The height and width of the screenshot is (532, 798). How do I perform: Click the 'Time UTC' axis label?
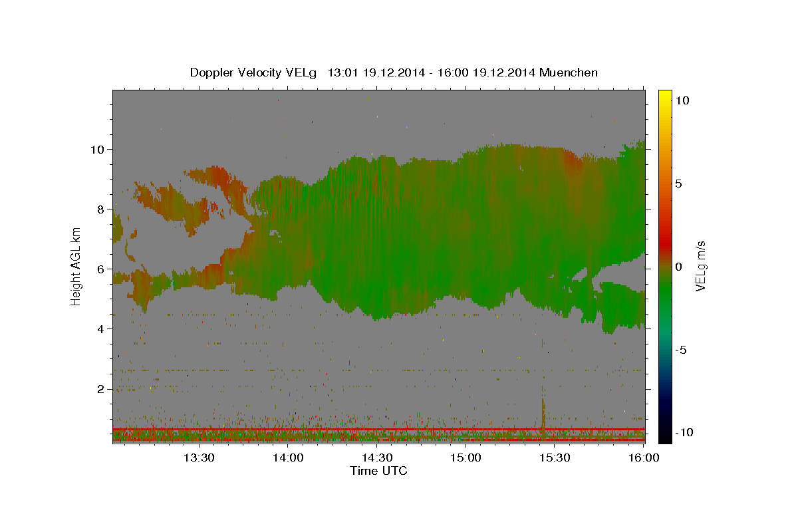point(378,471)
